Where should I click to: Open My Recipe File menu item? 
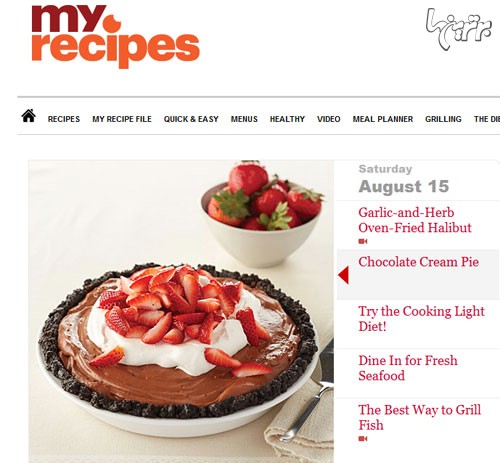coord(122,119)
